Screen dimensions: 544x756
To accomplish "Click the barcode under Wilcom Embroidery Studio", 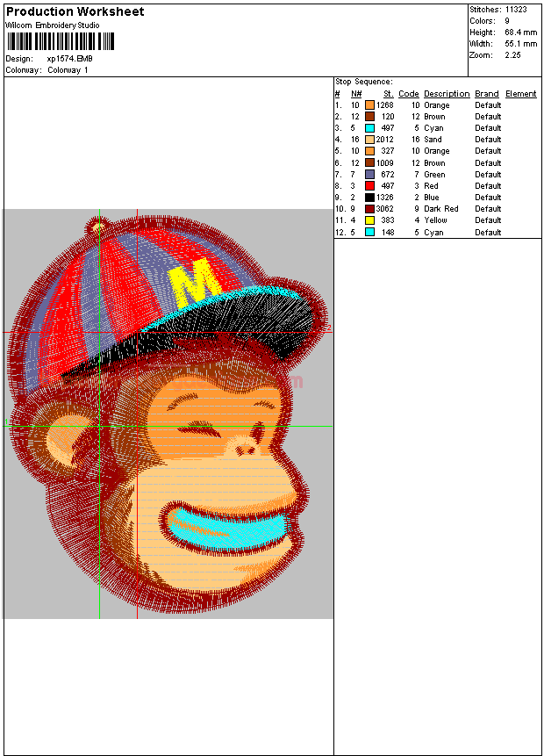I will tap(61, 41).
